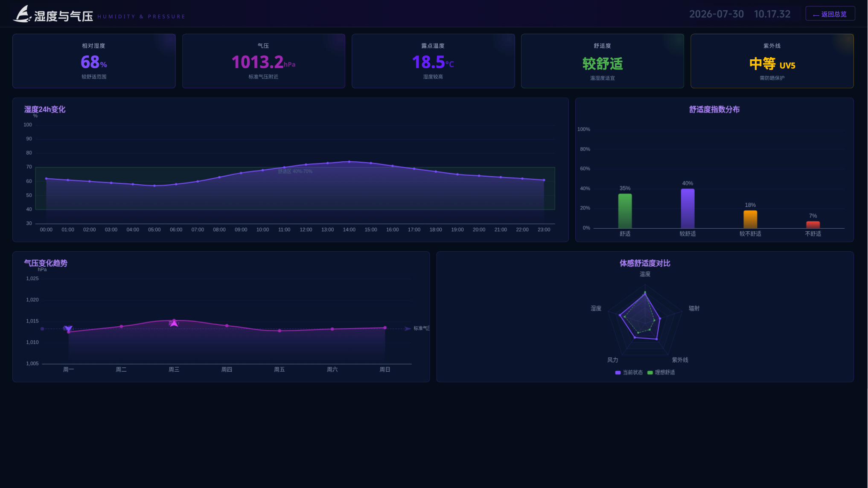Click the 周二 pressure data point

tap(121, 326)
